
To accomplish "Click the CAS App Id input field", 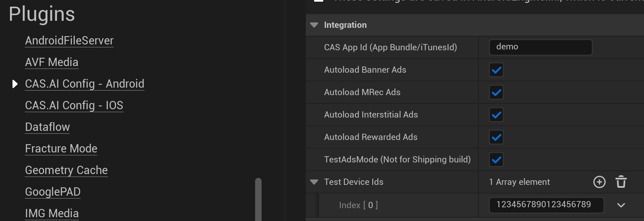I will point(541,47).
